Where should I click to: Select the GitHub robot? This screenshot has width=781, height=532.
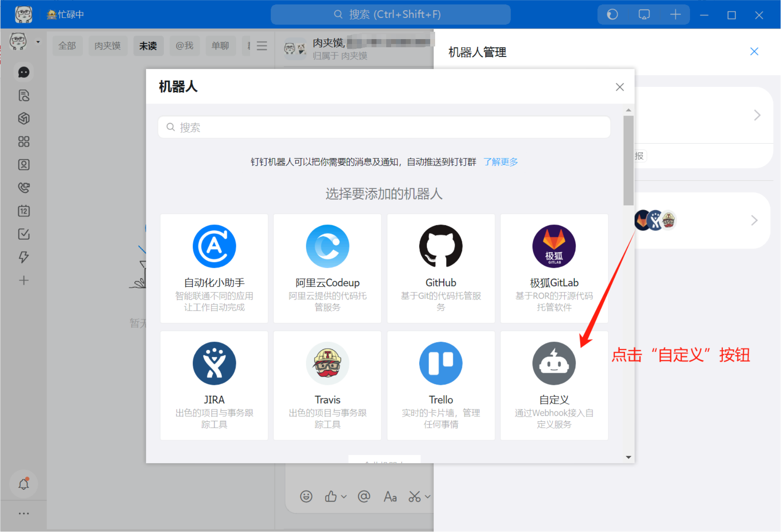[441, 268]
